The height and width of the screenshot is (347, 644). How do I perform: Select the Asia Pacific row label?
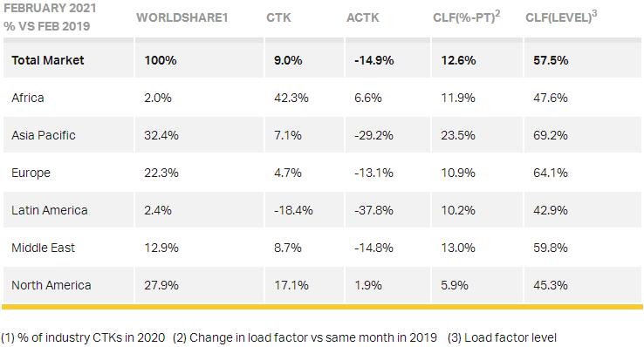44,135
